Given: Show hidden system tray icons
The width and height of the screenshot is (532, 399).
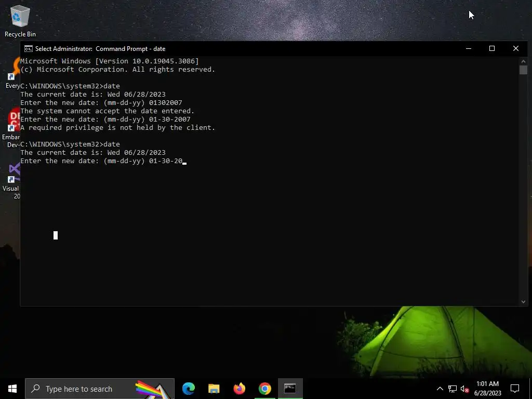Looking at the screenshot, I should pos(440,389).
